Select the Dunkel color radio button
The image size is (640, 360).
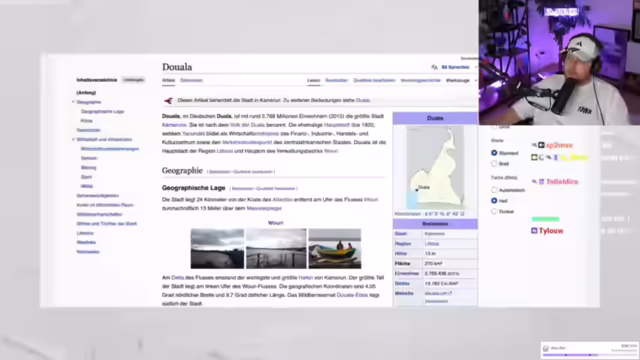pos(494,211)
